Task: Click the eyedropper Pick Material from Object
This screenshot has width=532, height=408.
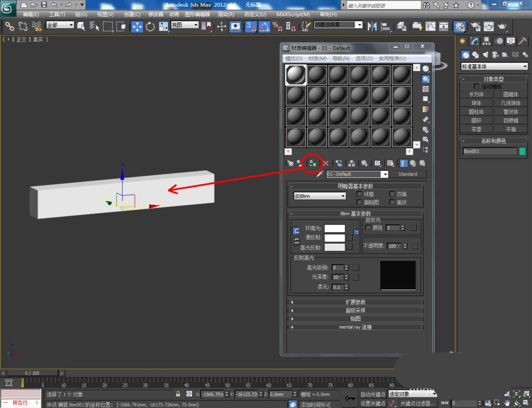Action: 319,174
